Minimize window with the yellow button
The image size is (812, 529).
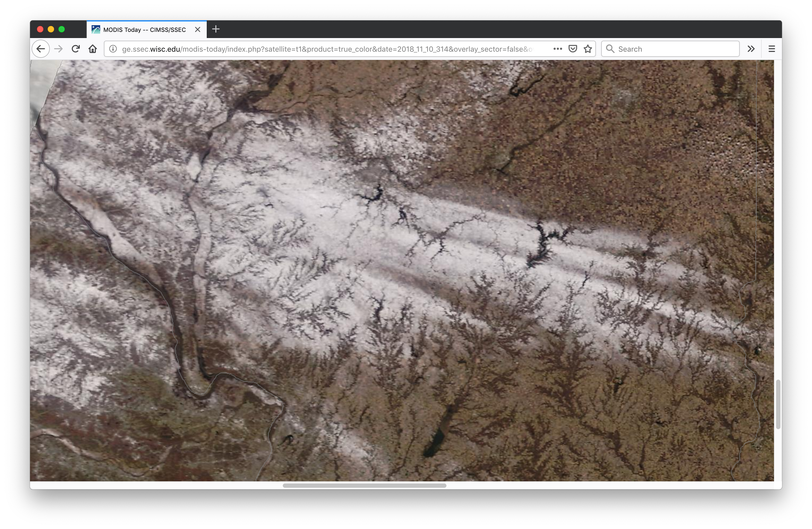click(x=51, y=29)
